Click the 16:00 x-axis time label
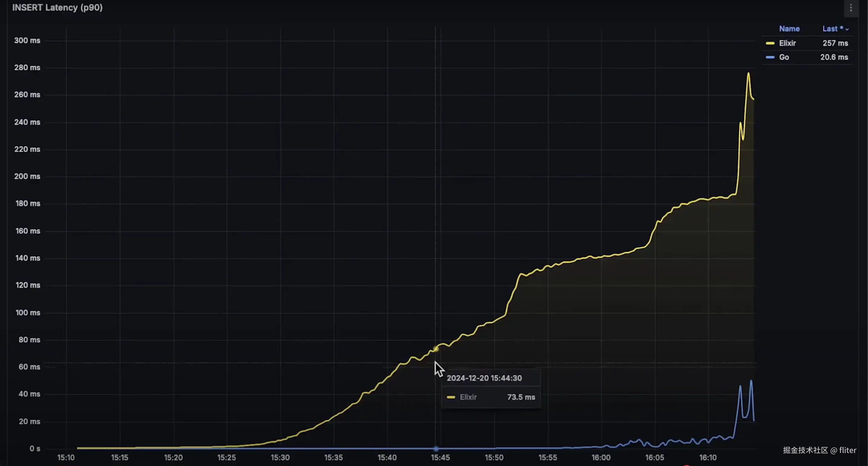The width and height of the screenshot is (868, 466). [601, 458]
